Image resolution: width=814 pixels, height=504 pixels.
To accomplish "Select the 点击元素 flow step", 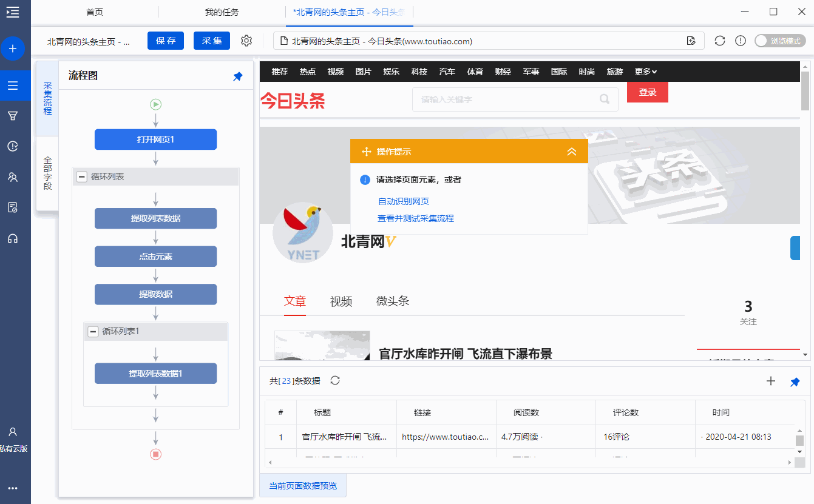I will click(x=155, y=257).
